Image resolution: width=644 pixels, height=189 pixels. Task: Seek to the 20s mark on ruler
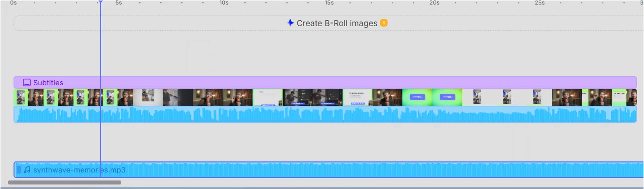pyautogui.click(x=434, y=3)
